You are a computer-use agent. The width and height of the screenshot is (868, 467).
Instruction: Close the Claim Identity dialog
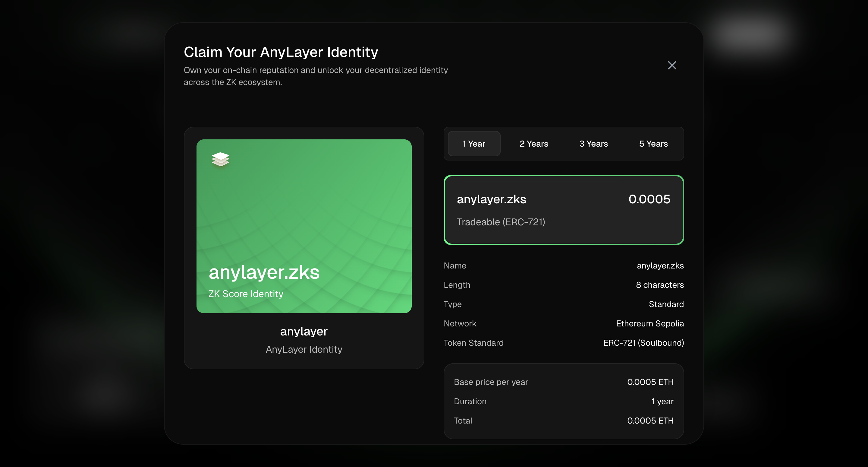pos(671,65)
